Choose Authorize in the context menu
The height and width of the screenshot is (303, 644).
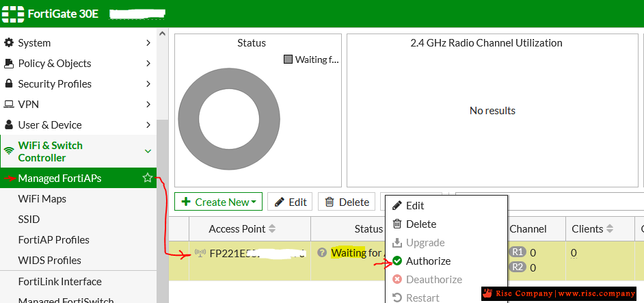(x=446, y=261)
